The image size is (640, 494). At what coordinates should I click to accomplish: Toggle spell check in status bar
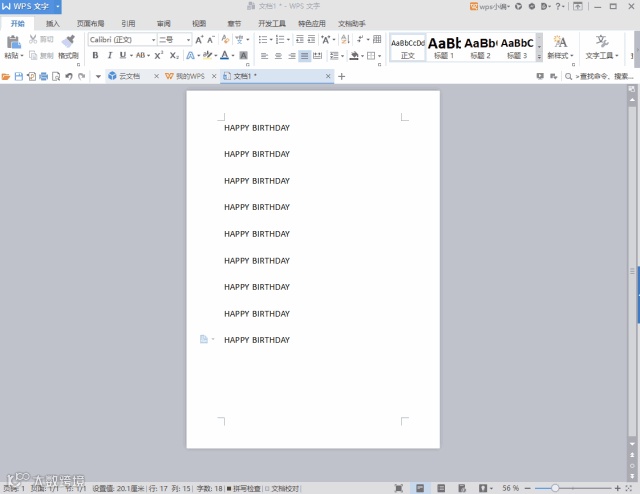click(244, 488)
